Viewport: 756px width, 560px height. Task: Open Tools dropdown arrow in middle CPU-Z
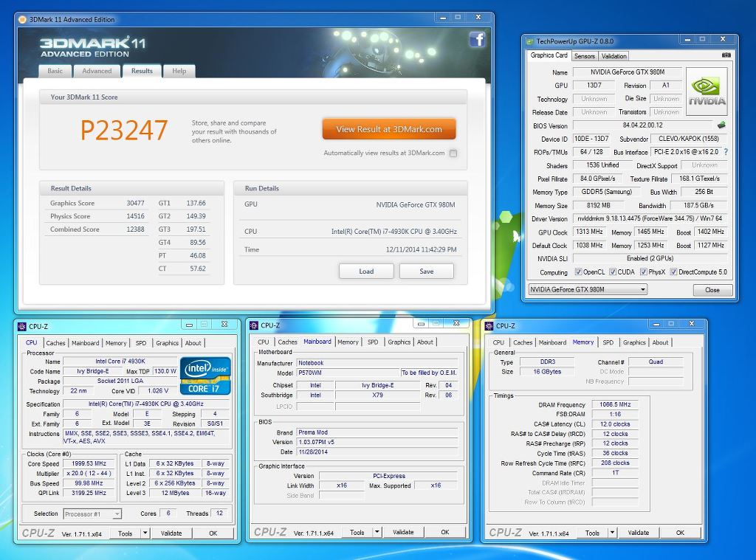click(x=377, y=532)
